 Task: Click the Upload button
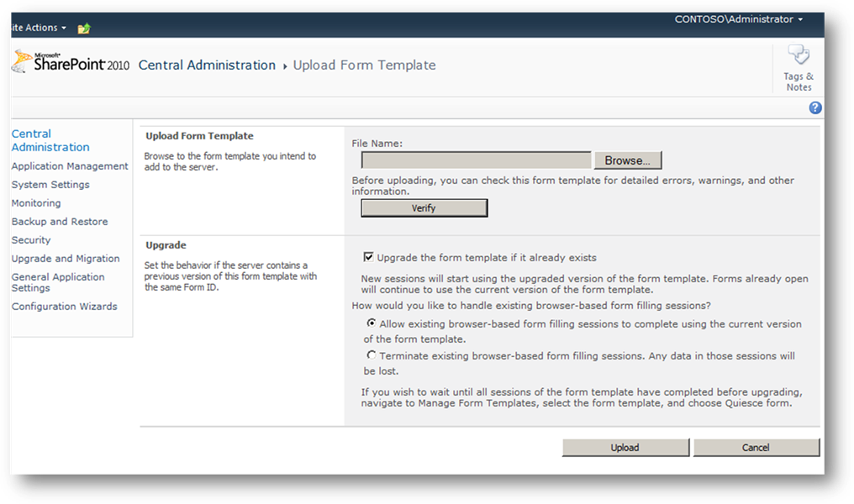[625, 448]
